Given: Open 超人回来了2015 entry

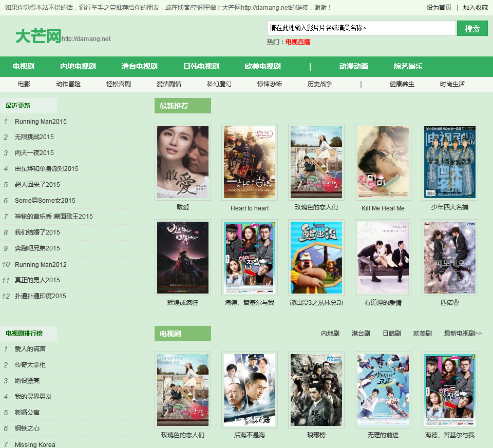Looking at the screenshot, I should [x=37, y=184].
